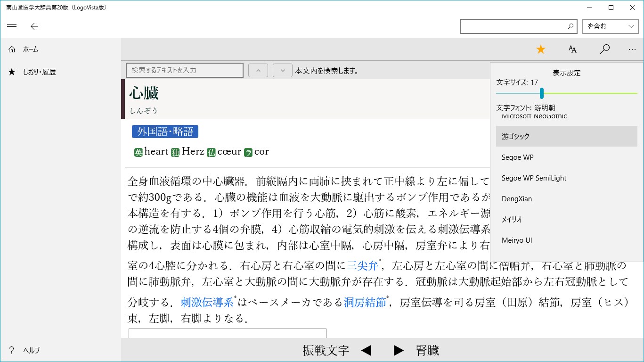
Task: Adjust the 文字サイズ slider
Action: [x=542, y=93]
